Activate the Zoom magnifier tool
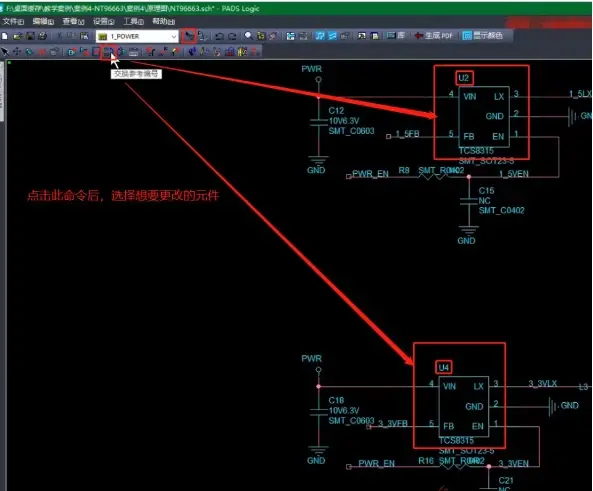The width and height of the screenshot is (593, 491). click(x=248, y=36)
